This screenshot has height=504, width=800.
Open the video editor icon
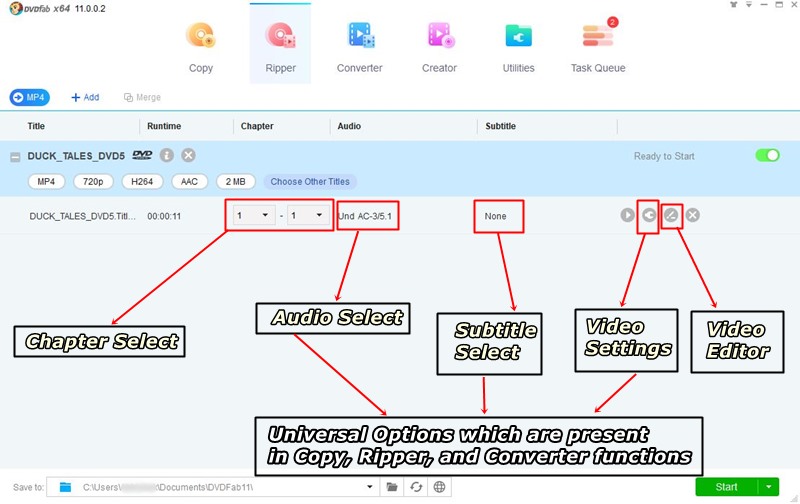click(x=671, y=215)
